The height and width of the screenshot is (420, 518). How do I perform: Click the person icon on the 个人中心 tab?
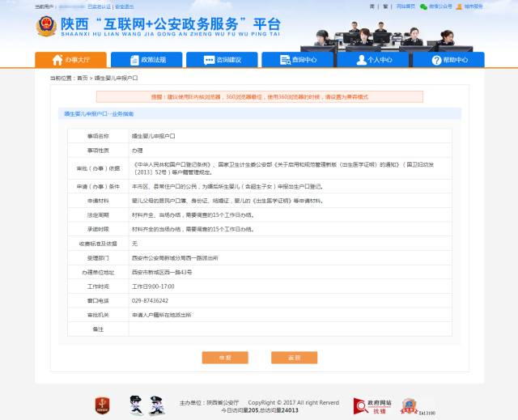point(362,60)
